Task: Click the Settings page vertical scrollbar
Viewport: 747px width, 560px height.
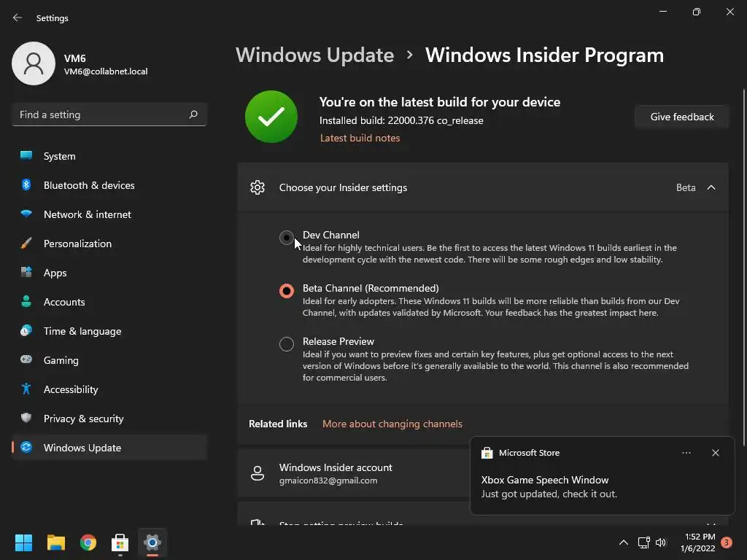Action: 743,267
